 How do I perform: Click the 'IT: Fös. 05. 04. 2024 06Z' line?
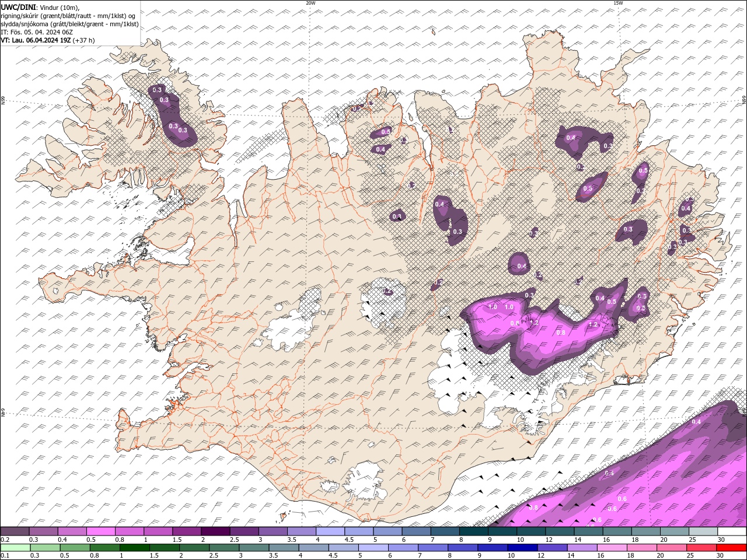click(x=37, y=32)
